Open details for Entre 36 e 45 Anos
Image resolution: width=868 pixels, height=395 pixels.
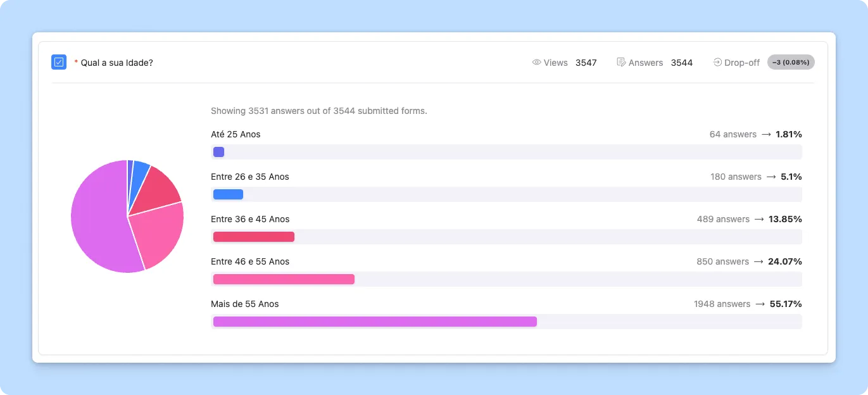(250, 219)
